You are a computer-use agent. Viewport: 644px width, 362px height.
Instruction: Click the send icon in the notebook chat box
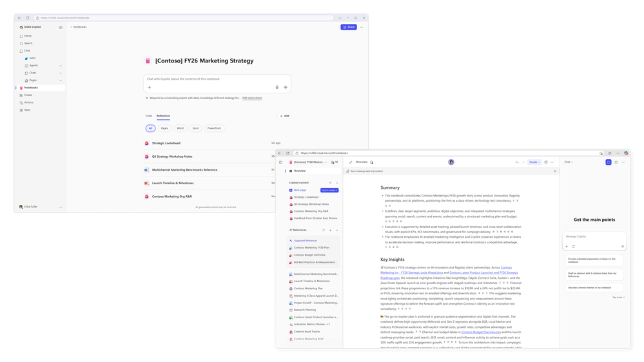click(286, 87)
